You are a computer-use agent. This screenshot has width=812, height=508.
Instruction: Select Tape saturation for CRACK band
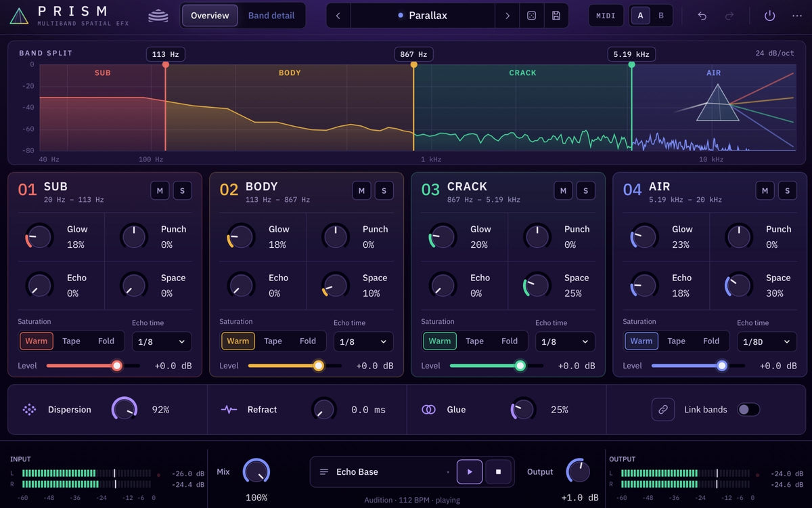(474, 341)
